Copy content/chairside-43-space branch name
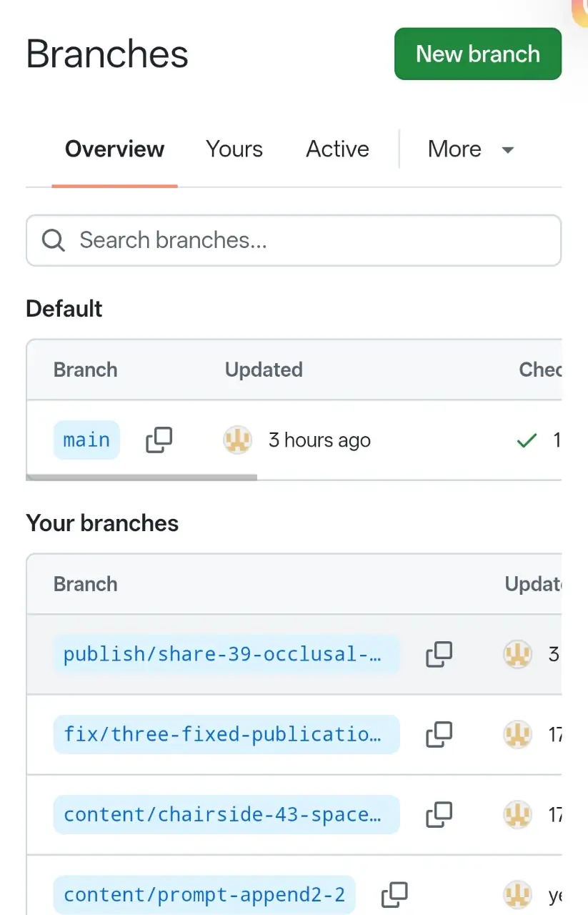The width and height of the screenshot is (588, 915). [x=439, y=814]
